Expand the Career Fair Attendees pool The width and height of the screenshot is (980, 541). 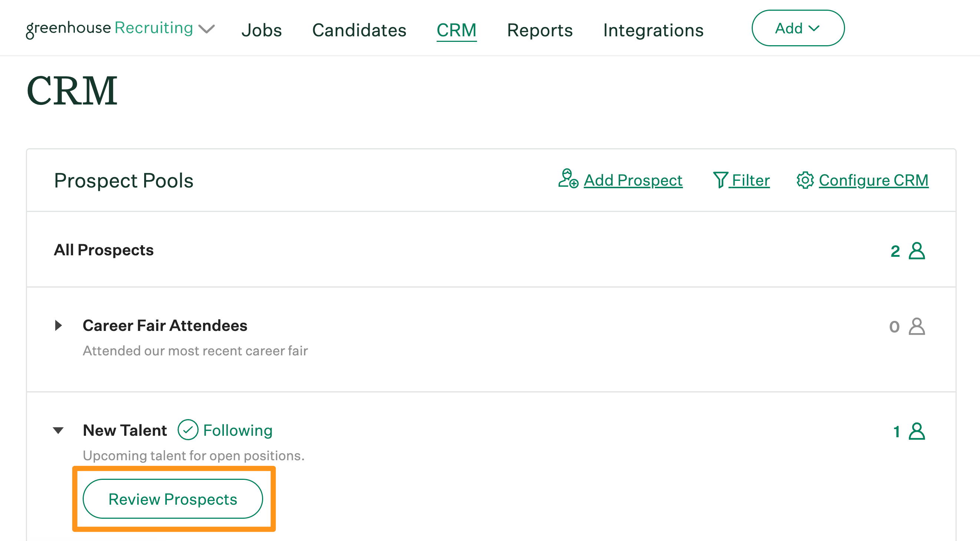pyautogui.click(x=59, y=326)
